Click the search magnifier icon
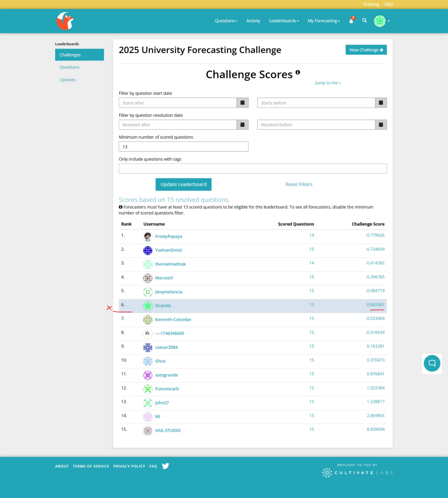The height and width of the screenshot is (498, 448). [x=364, y=21]
